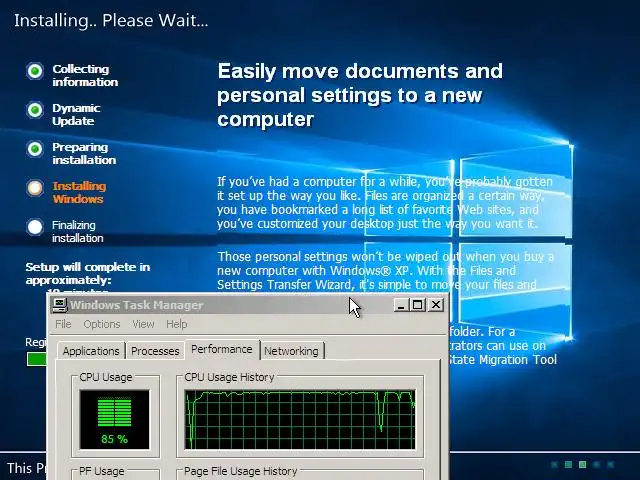Open the View menu in Task Manager
This screenshot has height=480, width=640.
(x=143, y=324)
